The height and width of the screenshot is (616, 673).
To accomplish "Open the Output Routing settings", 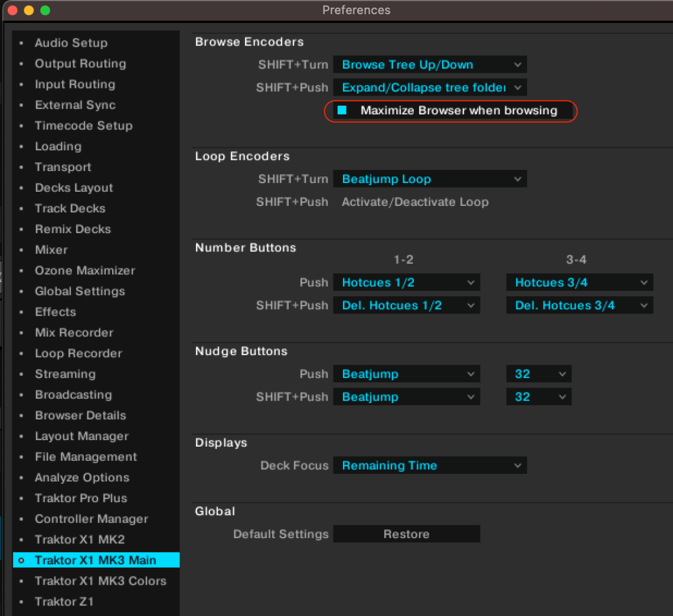I will point(80,63).
